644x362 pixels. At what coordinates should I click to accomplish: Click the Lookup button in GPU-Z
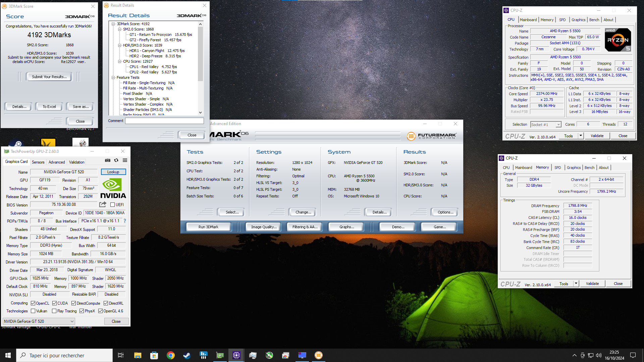click(113, 172)
